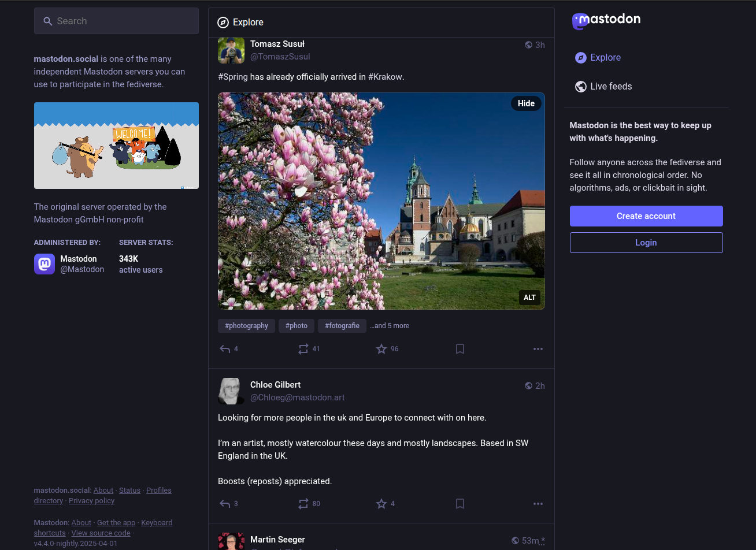
Task: Boost Chloe Gilbert's post
Action: click(x=303, y=504)
